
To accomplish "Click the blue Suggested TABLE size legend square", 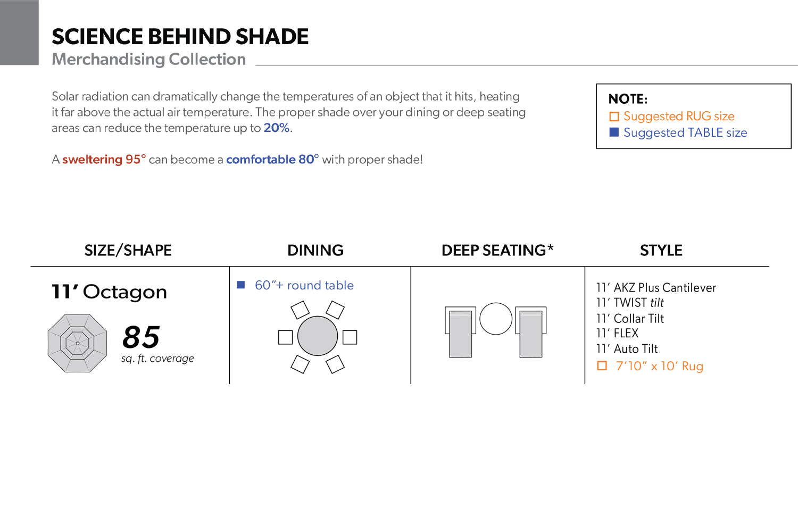I will pos(614,132).
